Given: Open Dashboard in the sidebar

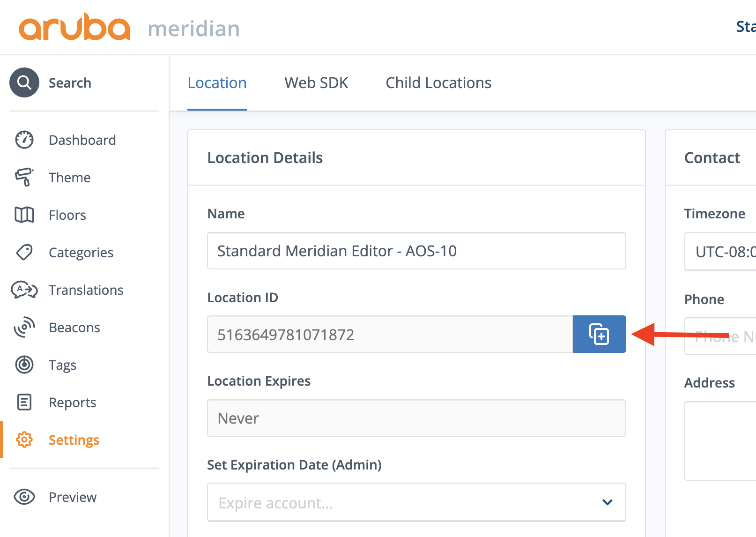Looking at the screenshot, I should pos(82,140).
